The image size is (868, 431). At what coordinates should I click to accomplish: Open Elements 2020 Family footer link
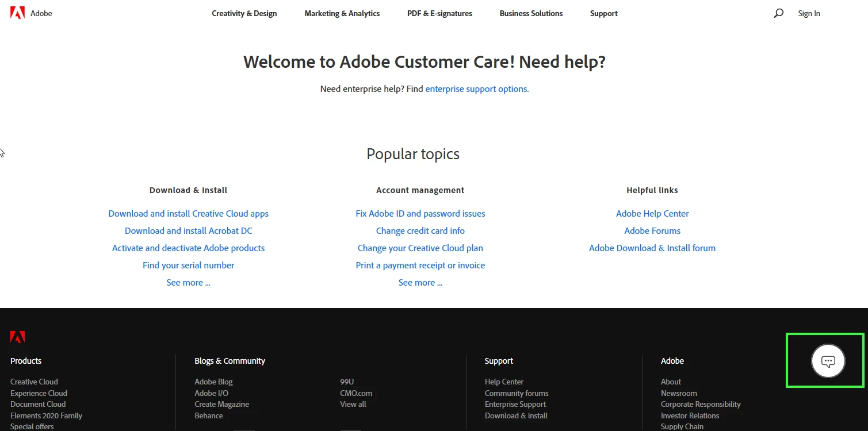pos(46,415)
